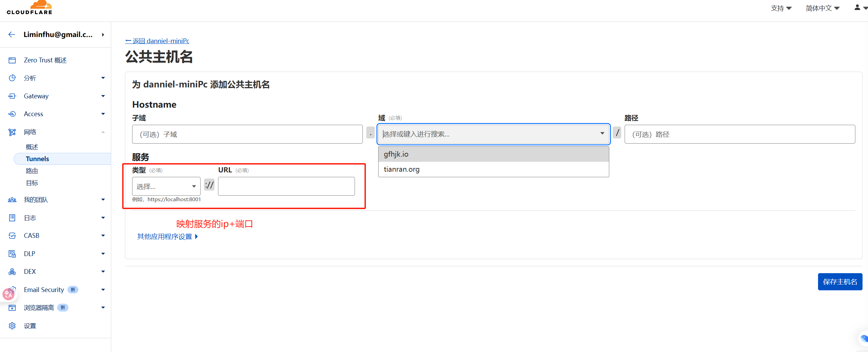Click the DLP sidebar icon
This screenshot has width=868, height=352.
click(x=12, y=254)
